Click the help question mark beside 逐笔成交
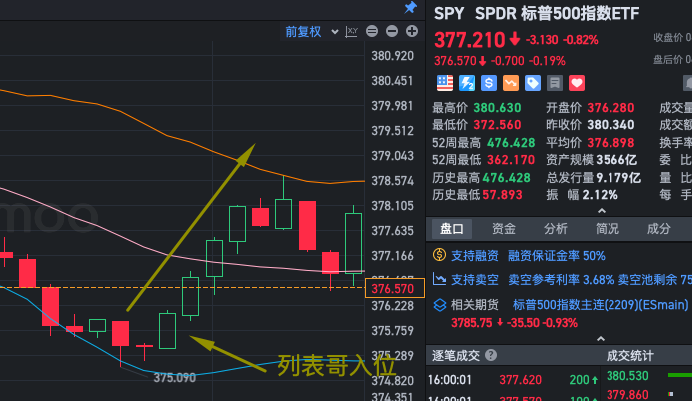692x401 pixels. coord(491,355)
